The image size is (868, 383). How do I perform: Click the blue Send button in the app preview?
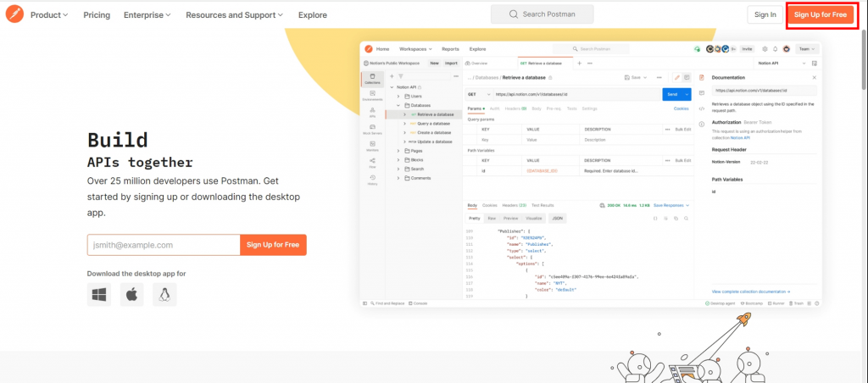(672, 94)
